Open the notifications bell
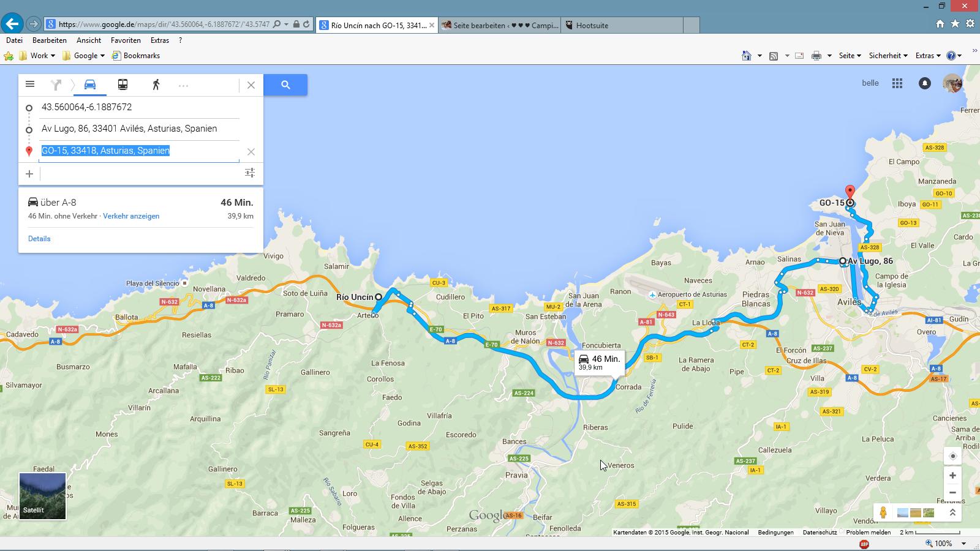The width and height of the screenshot is (980, 551). pyautogui.click(x=924, y=83)
